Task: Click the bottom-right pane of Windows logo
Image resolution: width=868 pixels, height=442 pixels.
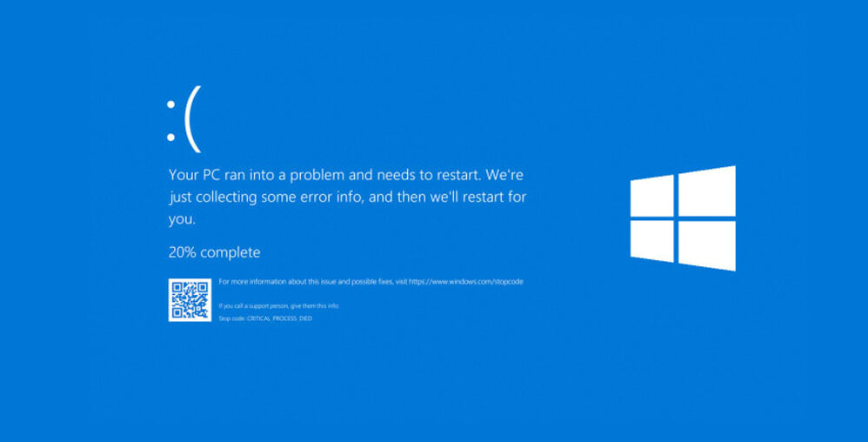Action: [707, 246]
